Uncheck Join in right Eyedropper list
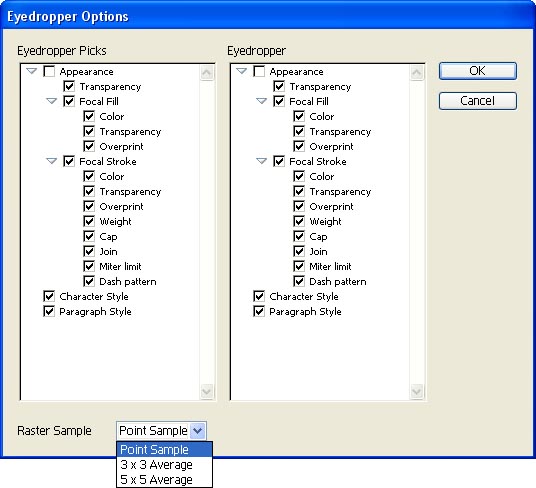Screen dimensions: 536x488 (x=299, y=251)
